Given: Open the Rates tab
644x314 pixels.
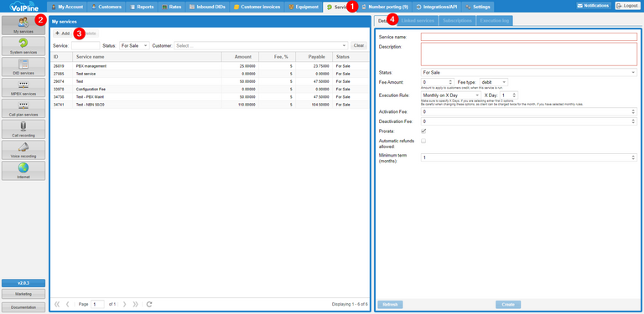Looking at the screenshot, I should [172, 7].
